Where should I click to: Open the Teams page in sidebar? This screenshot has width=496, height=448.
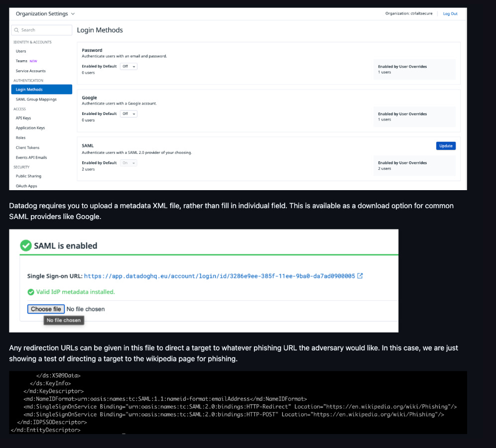point(21,61)
